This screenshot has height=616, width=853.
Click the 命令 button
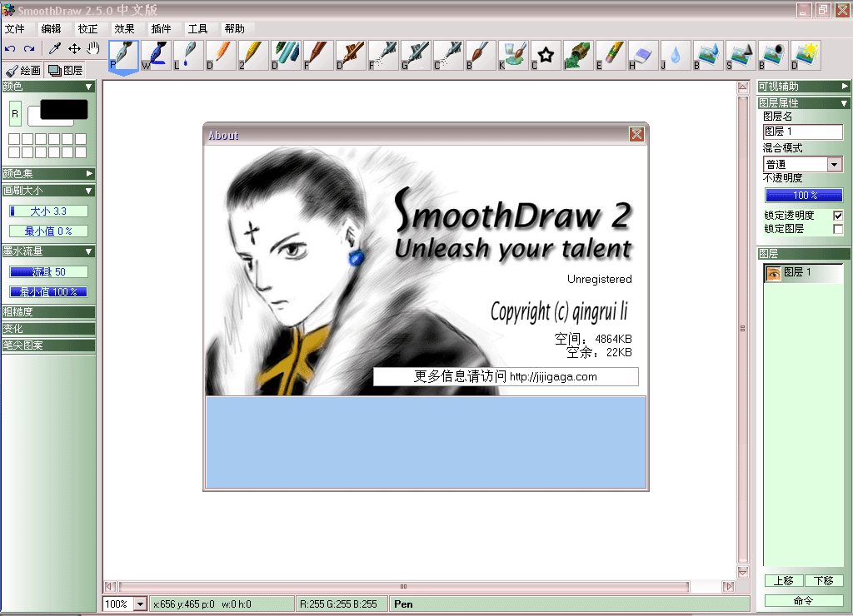804,600
